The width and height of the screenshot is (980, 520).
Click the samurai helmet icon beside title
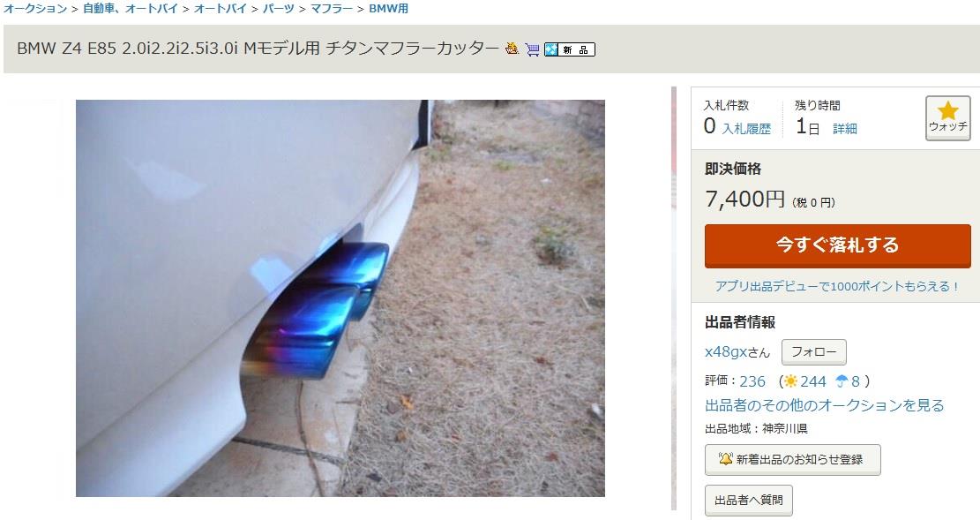(512, 49)
